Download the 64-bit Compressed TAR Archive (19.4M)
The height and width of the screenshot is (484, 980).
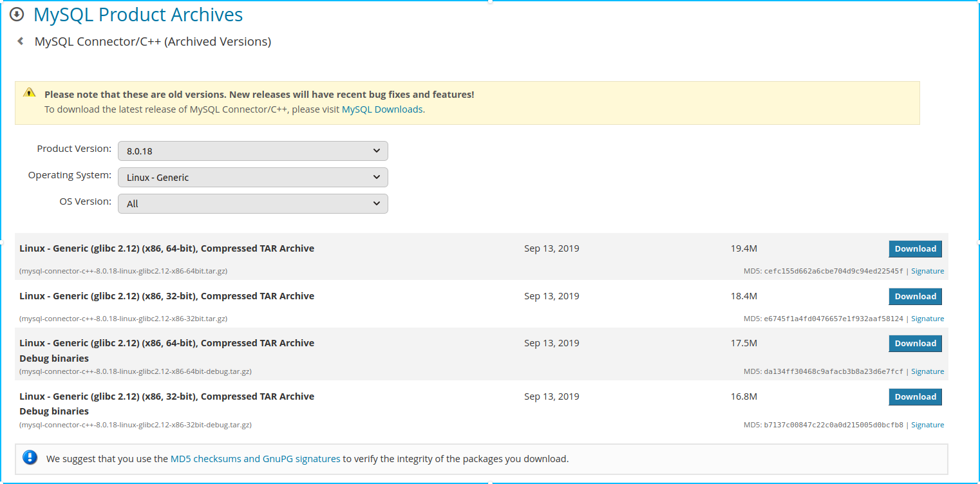pyautogui.click(x=915, y=248)
